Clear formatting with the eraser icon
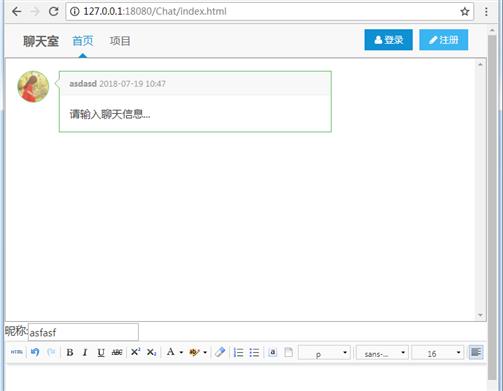503x391 pixels. [x=220, y=352]
